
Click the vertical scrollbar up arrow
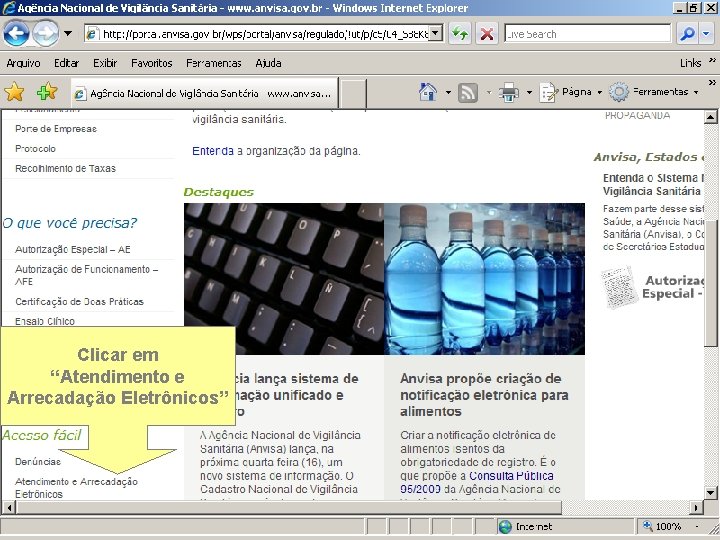tap(710, 117)
